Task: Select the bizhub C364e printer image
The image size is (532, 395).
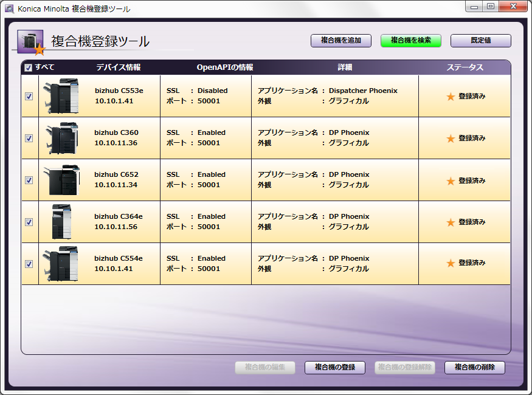Action: tap(62, 222)
